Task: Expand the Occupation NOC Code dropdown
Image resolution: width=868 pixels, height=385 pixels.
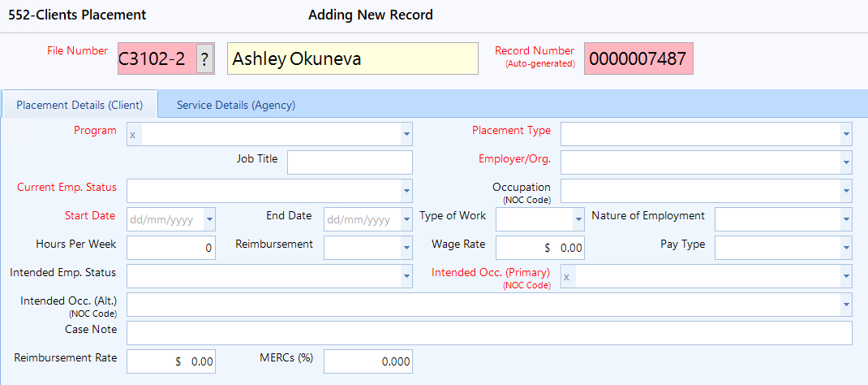Action: [x=846, y=191]
